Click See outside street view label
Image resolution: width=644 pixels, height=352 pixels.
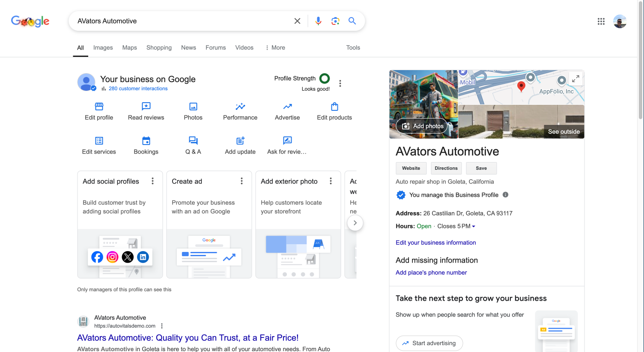pyautogui.click(x=564, y=132)
